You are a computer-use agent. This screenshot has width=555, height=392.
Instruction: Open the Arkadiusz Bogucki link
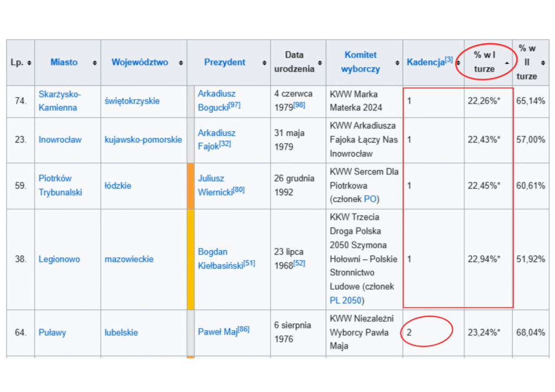(216, 100)
